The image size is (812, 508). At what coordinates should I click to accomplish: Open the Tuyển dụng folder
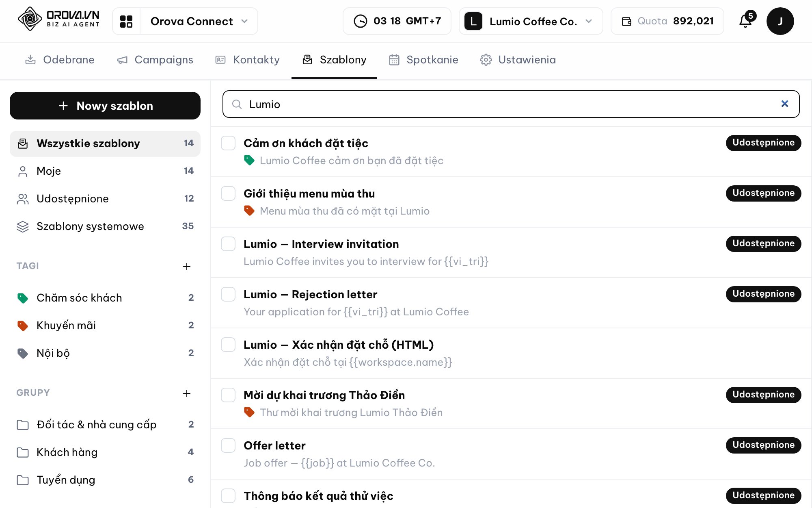[105, 480]
